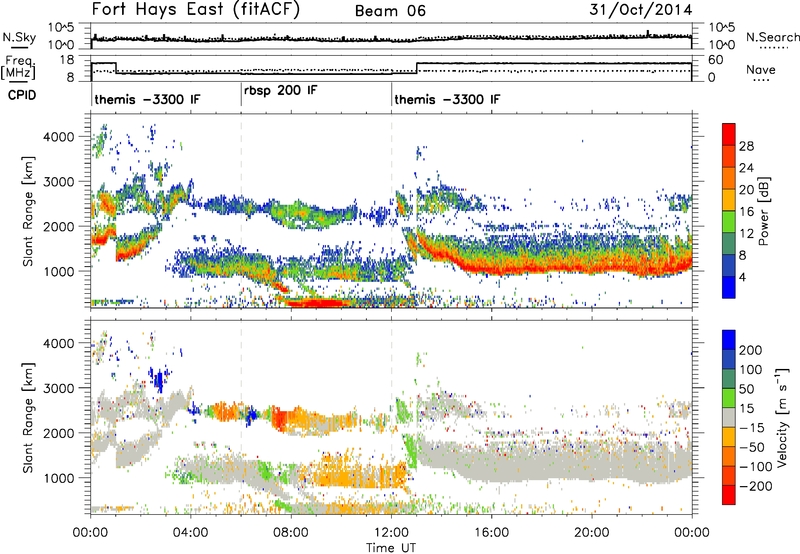This screenshot has width=800, height=554.
Task: Click the "18" frequency axis tick
Action: (67, 60)
